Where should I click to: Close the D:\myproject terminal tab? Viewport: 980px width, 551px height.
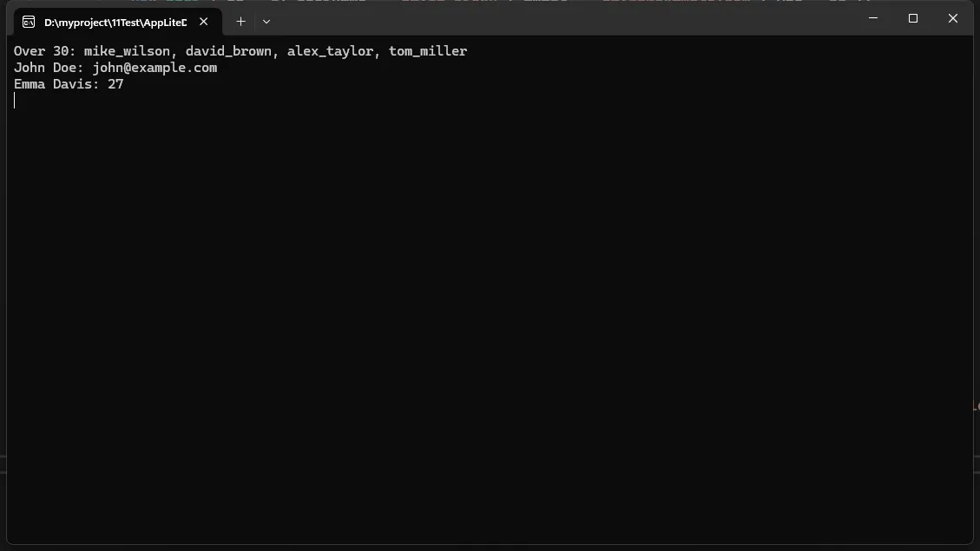point(204,22)
